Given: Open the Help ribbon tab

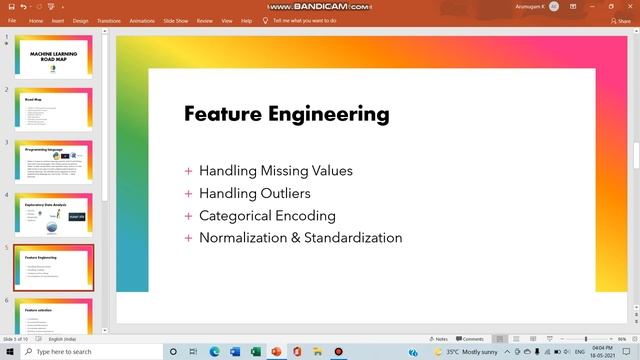Looking at the screenshot, I should point(246,21).
